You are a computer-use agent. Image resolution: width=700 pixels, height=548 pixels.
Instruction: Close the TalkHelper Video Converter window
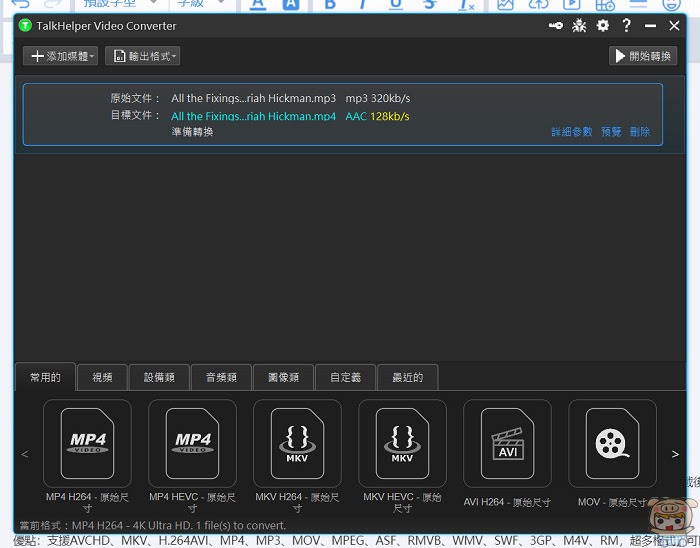[674, 25]
